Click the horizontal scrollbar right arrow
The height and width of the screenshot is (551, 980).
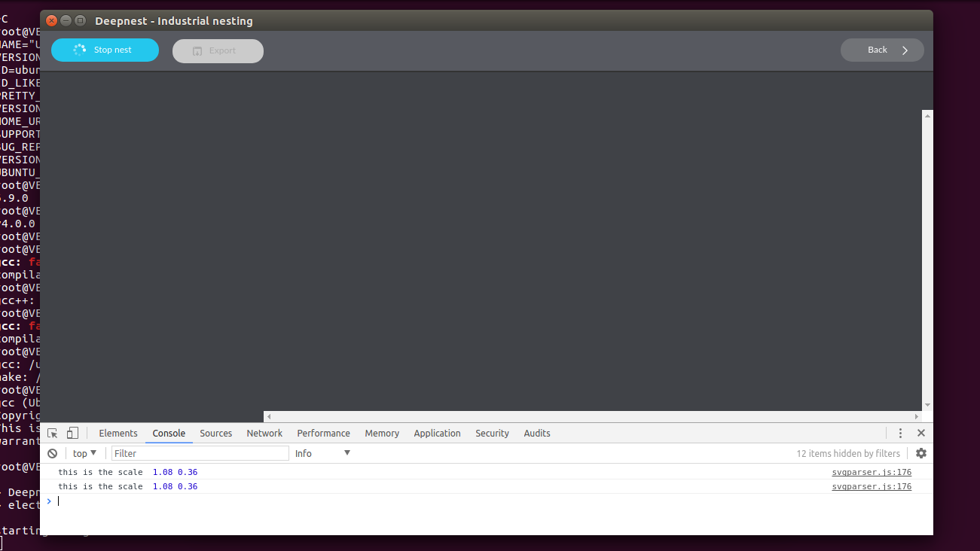pos(917,416)
